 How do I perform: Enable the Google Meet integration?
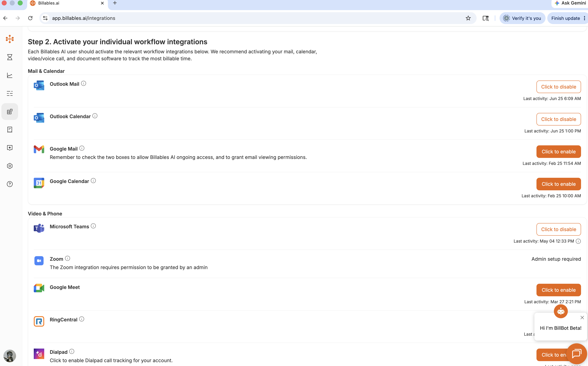click(559, 290)
